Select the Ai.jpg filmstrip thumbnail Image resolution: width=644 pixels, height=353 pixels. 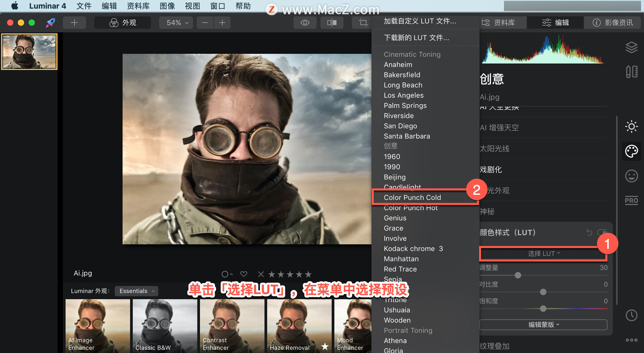click(x=29, y=51)
